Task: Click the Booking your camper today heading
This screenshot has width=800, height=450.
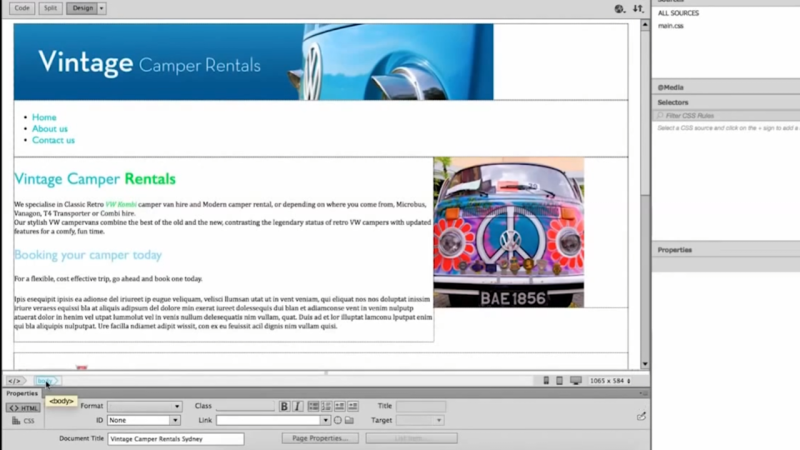Action: pos(88,255)
